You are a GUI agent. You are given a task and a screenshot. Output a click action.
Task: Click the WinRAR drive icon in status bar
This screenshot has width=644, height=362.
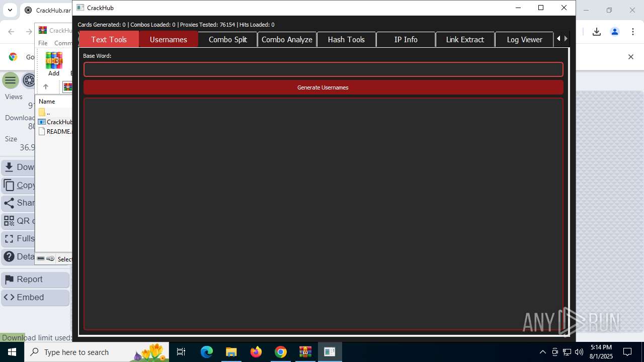pos(41,258)
